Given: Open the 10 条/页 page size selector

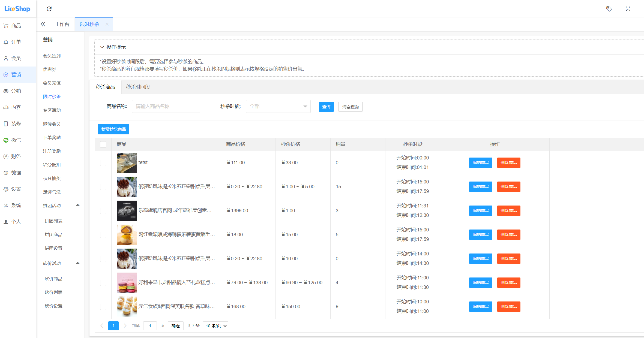Looking at the screenshot, I should [x=215, y=326].
